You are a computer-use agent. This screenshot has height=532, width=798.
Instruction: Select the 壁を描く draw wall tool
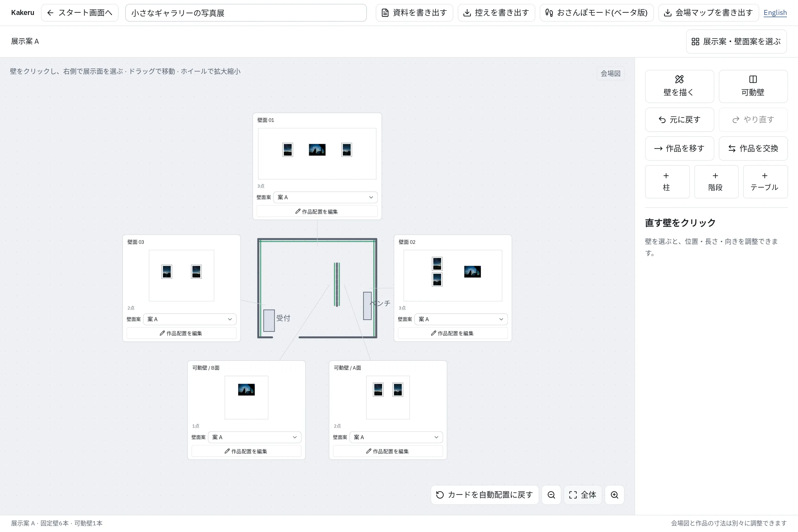point(679,86)
